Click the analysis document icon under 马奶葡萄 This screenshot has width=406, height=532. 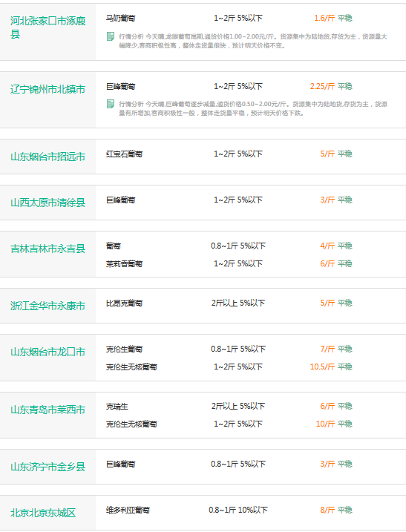111,36
